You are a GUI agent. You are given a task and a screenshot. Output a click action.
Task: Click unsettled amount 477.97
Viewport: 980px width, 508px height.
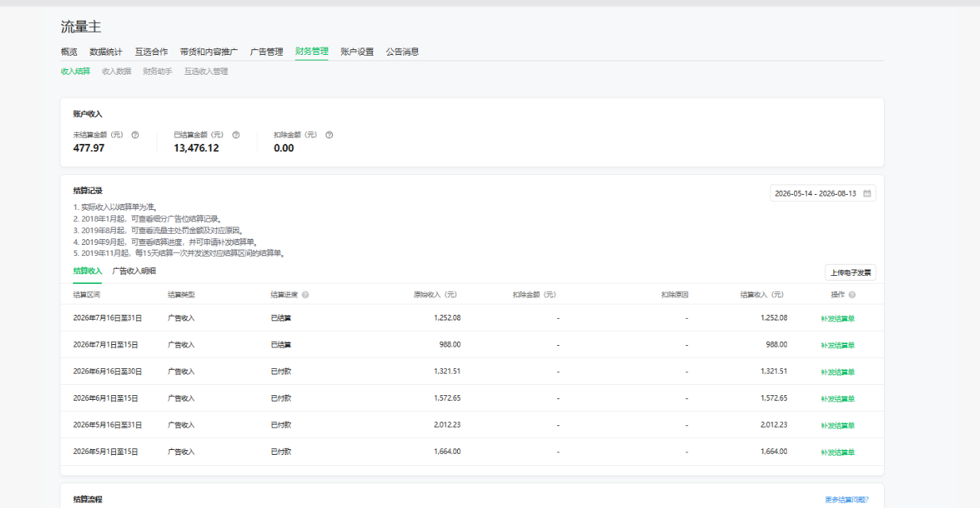click(89, 149)
